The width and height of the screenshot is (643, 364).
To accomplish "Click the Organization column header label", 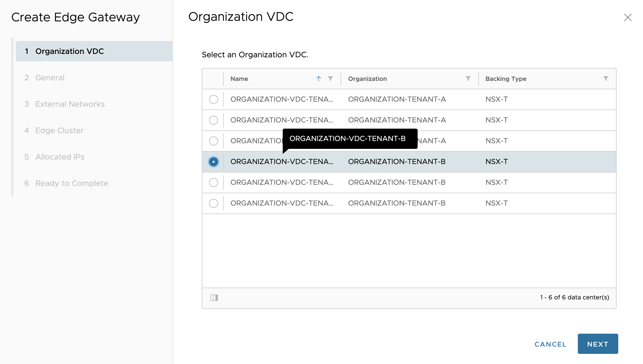I will 367,79.
